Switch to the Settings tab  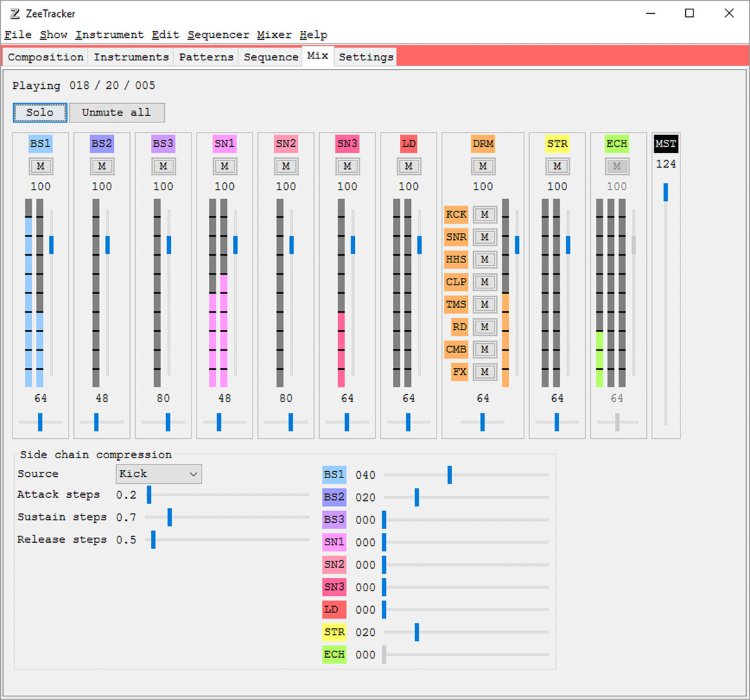[x=366, y=57]
